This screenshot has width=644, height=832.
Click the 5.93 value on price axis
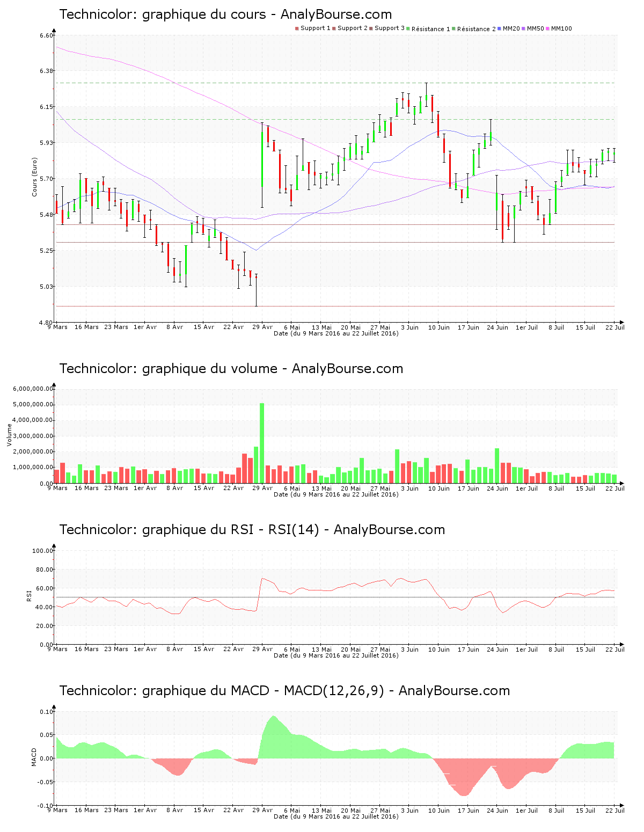pyautogui.click(x=46, y=143)
